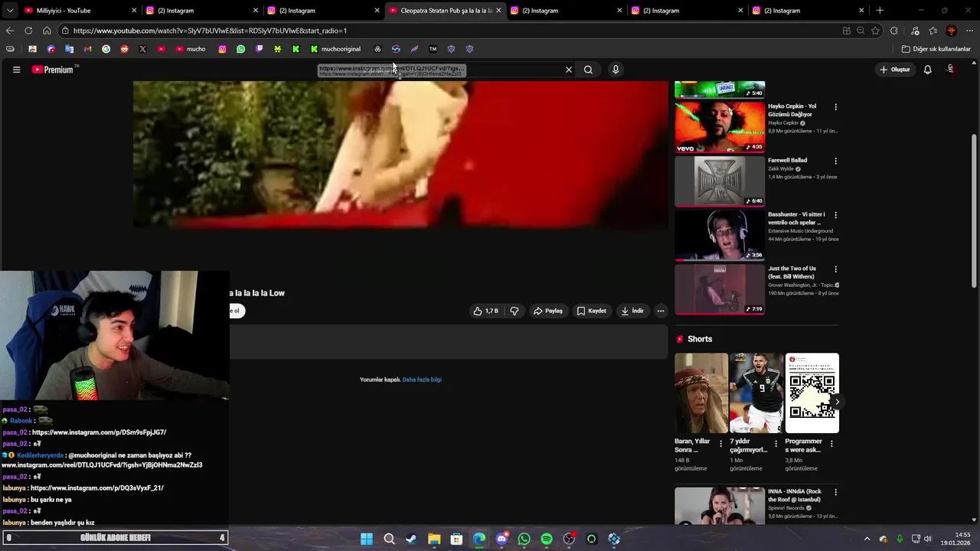980x551 pixels.
Task: Clear the YouTube search box with X
Action: click(569, 70)
